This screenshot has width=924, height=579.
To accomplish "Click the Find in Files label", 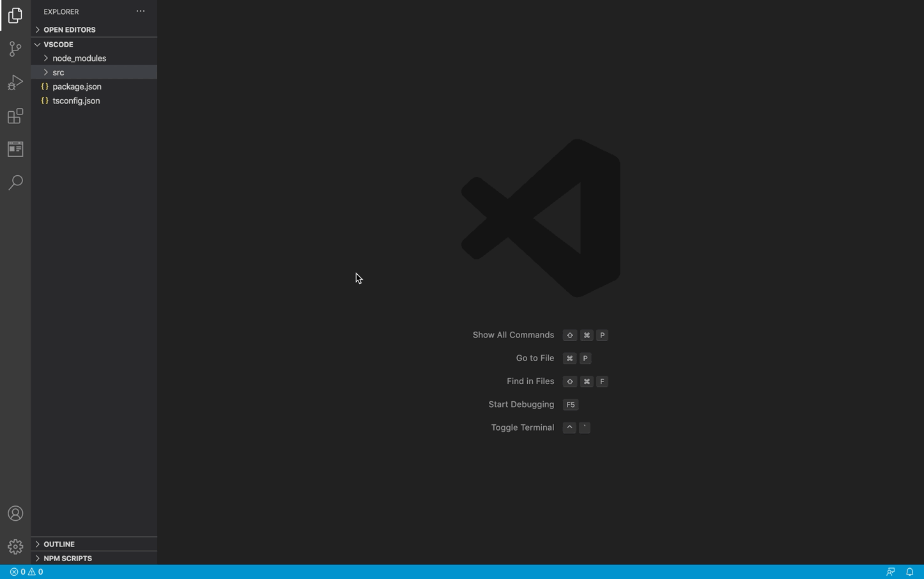I will [x=530, y=381].
